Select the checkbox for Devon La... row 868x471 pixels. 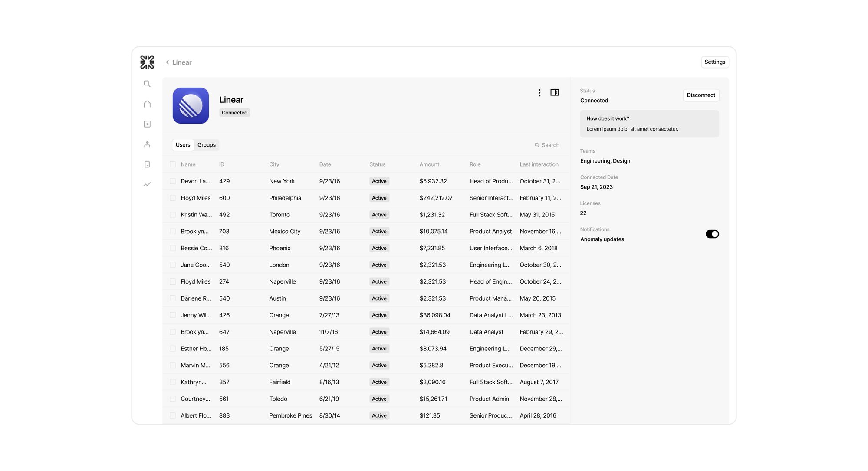click(173, 181)
